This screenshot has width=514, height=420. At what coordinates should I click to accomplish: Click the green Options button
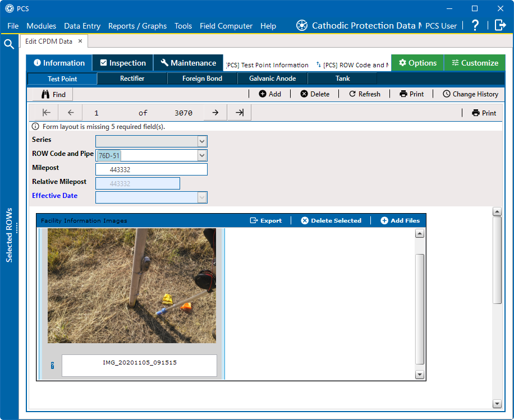pos(417,63)
